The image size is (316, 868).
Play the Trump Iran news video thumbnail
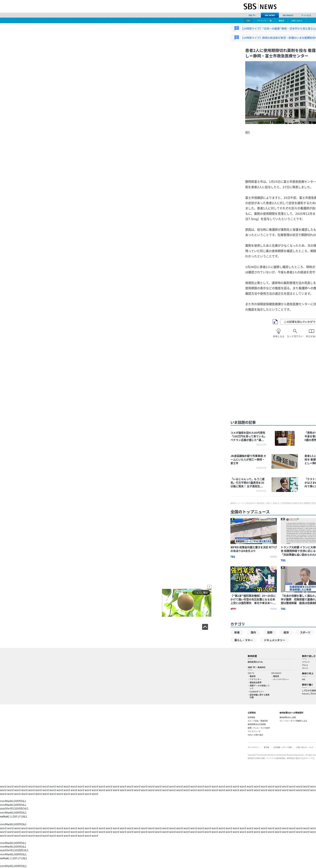298,531
